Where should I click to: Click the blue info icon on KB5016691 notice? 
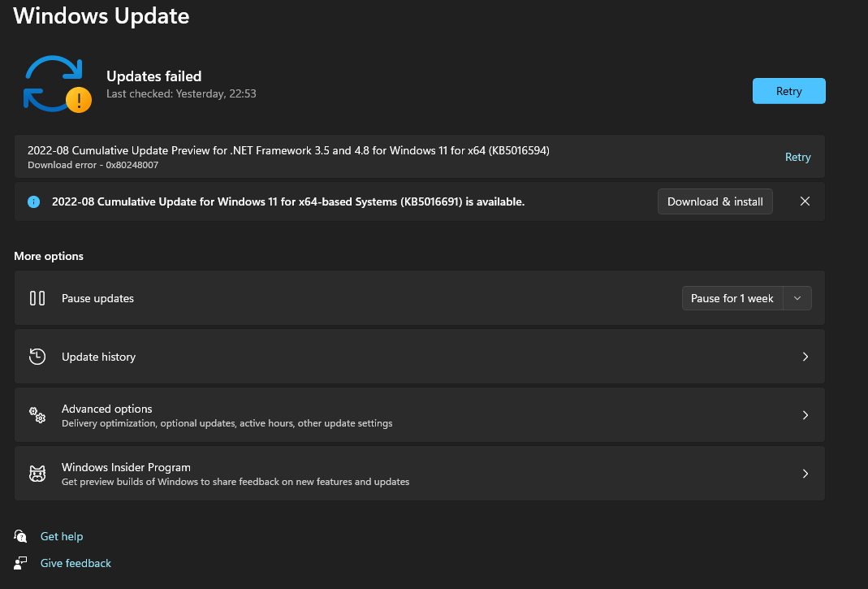[34, 201]
